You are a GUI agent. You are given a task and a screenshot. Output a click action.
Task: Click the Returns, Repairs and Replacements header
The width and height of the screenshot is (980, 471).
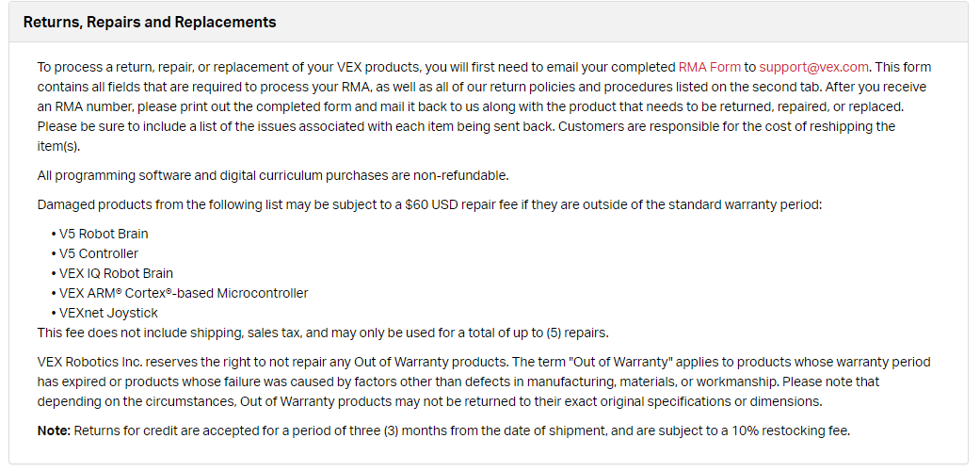point(150,22)
